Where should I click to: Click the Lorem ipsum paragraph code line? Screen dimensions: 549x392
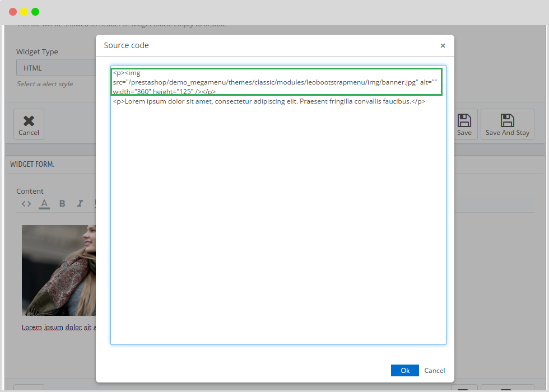click(269, 102)
